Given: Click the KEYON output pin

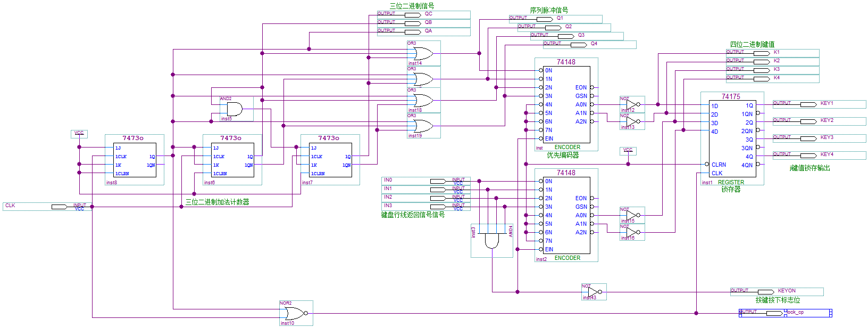Looking at the screenshot, I should click(766, 292).
